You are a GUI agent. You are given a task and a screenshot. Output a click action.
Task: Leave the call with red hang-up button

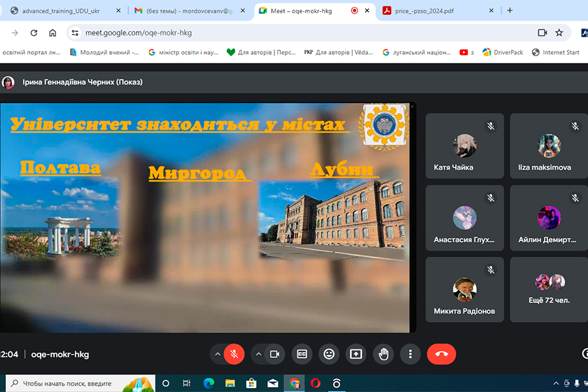(x=442, y=354)
